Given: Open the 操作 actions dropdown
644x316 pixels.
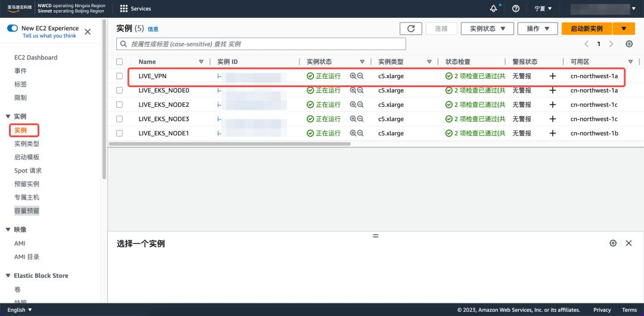Looking at the screenshot, I should [538, 29].
